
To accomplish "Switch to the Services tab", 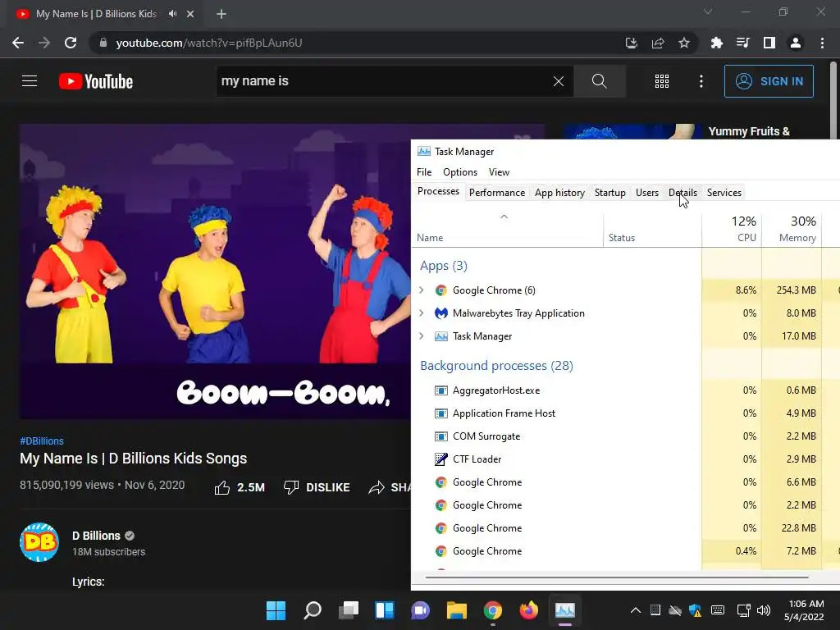I will click(x=724, y=192).
